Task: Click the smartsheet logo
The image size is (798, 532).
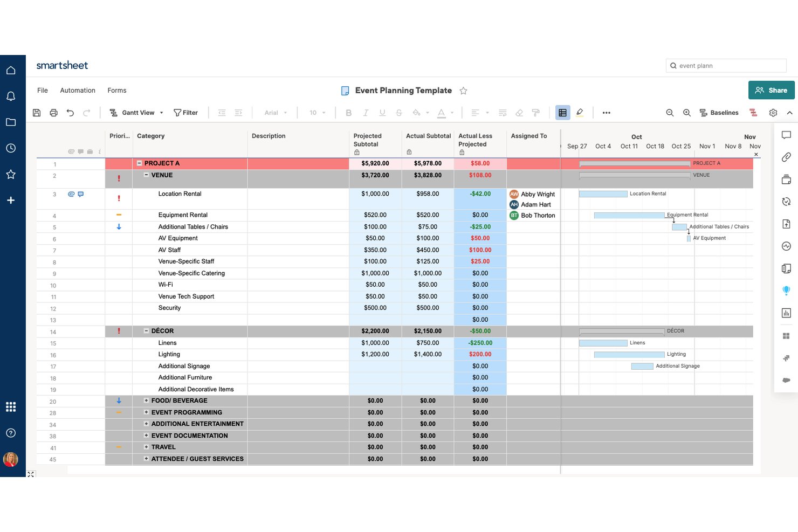Action: [62, 65]
